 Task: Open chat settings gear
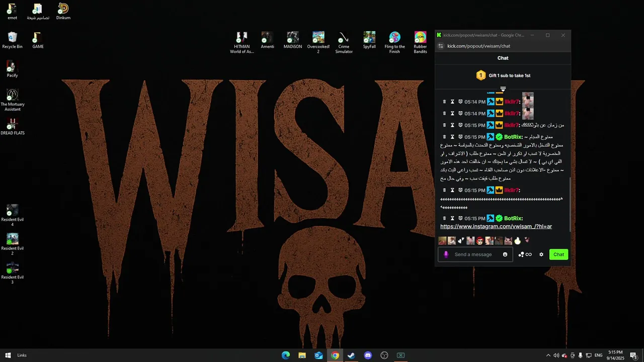(x=541, y=254)
